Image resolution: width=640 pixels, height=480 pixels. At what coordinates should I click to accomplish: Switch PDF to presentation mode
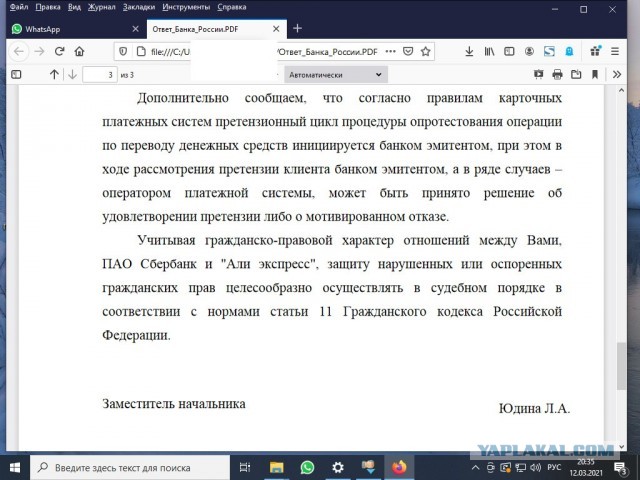[539, 74]
